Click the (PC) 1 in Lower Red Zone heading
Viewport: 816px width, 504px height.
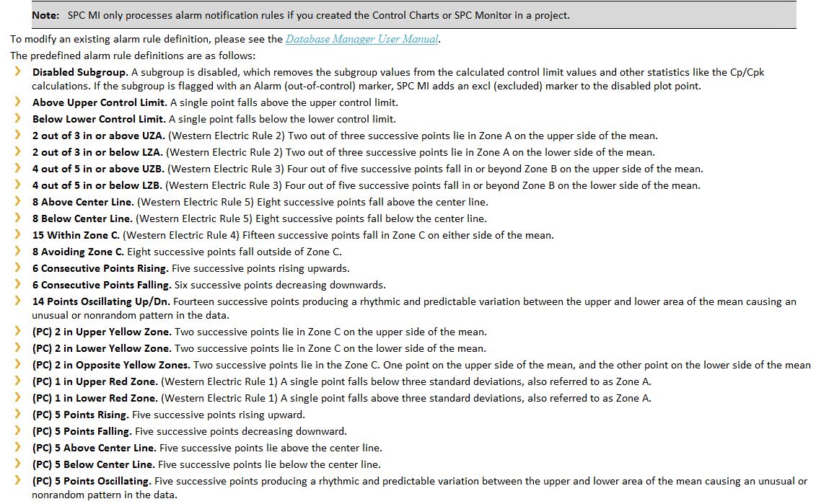pos(95,398)
